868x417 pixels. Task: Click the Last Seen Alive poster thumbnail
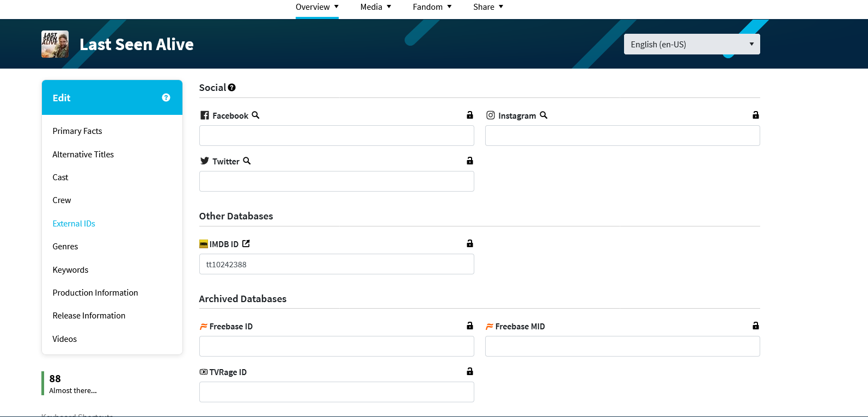click(55, 44)
